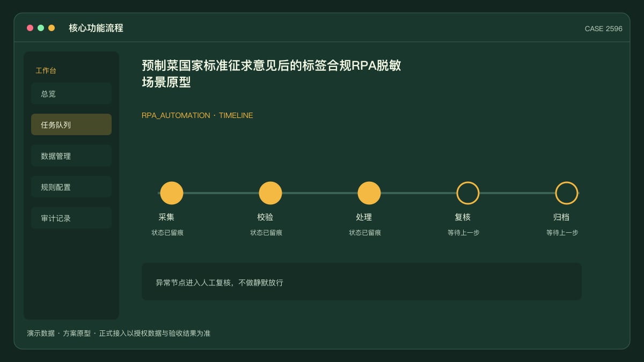
Task: Click the 复核 step label
Action: coord(463,217)
